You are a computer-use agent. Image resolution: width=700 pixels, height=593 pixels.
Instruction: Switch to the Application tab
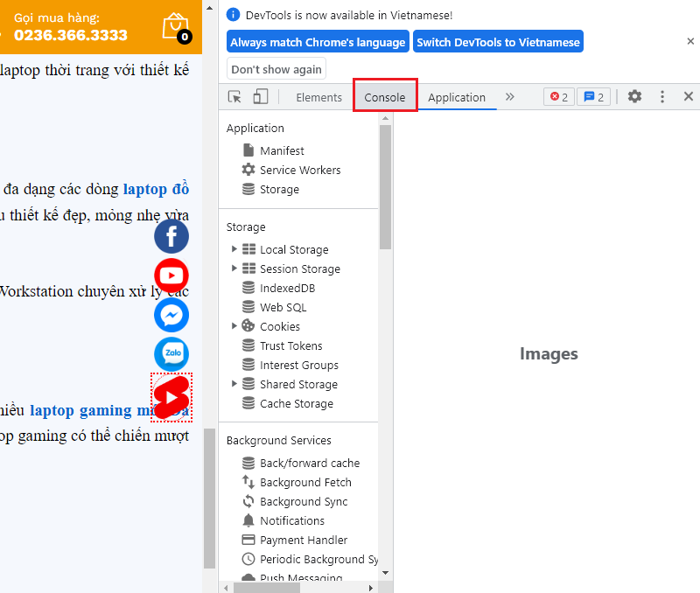[x=458, y=99]
